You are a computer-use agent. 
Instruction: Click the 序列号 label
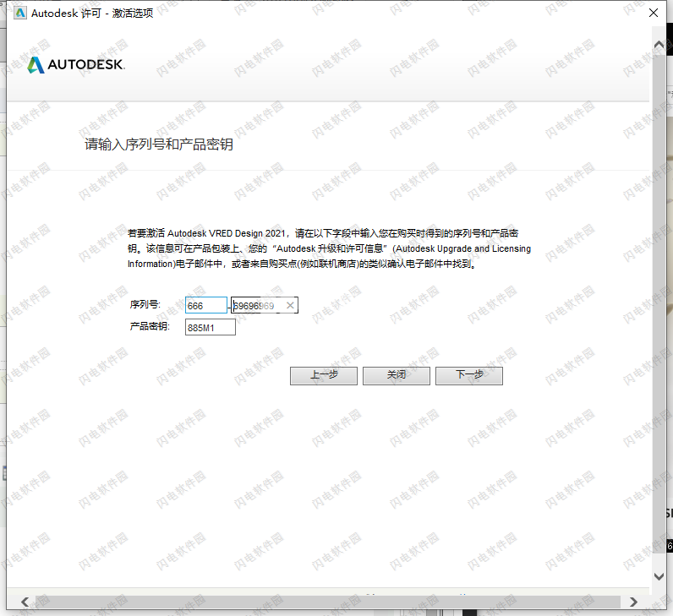pyautogui.click(x=145, y=304)
